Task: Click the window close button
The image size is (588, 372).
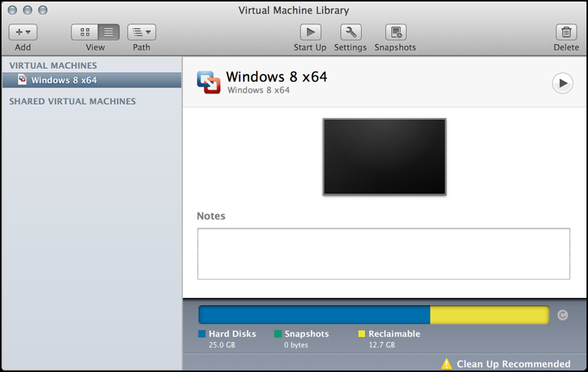Action: [x=12, y=10]
